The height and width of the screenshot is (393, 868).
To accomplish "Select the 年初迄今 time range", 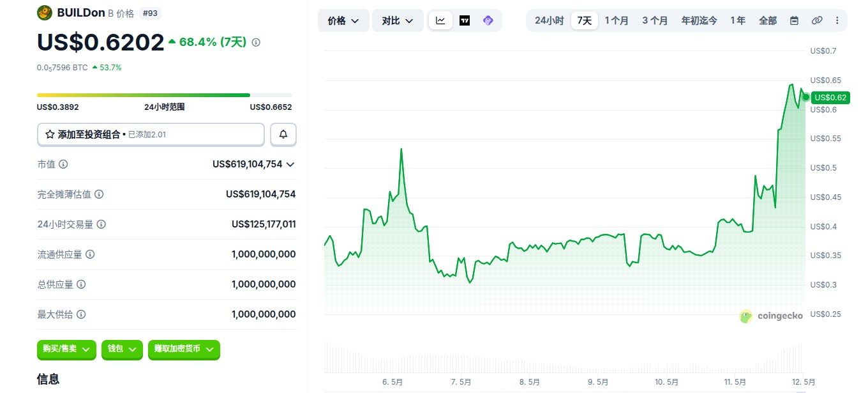I will (699, 20).
